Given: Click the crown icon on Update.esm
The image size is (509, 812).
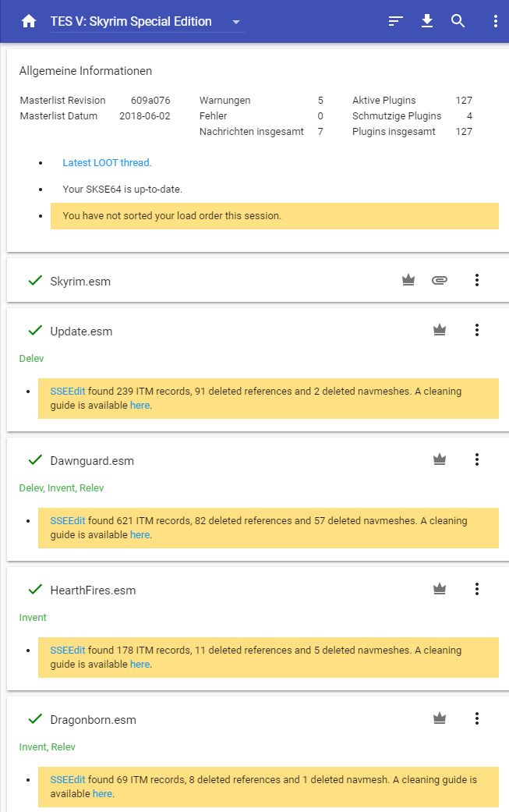Looking at the screenshot, I should [x=440, y=331].
